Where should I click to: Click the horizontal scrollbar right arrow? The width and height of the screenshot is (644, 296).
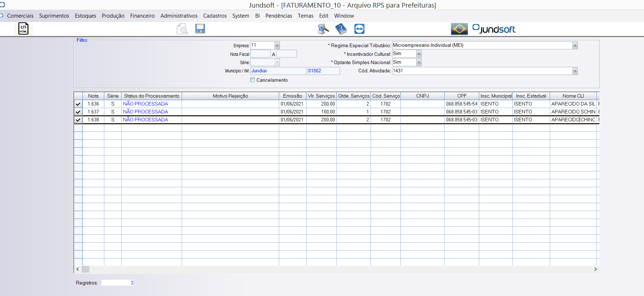click(595, 269)
